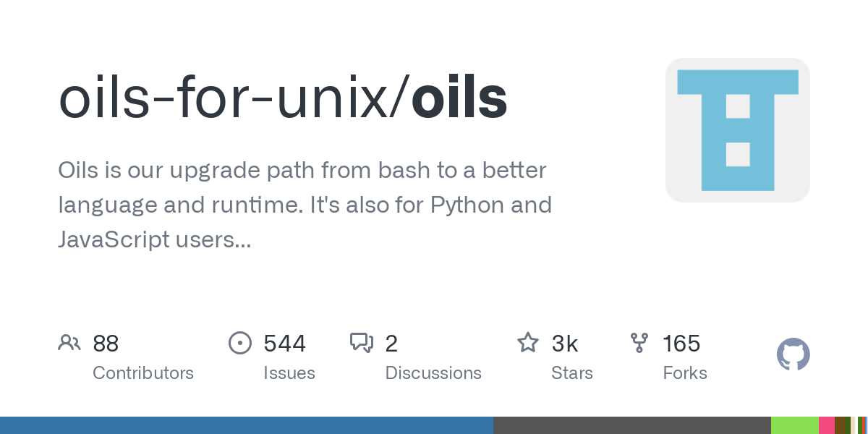Image resolution: width=868 pixels, height=434 pixels.
Task: Click the Stars star icon
Action: 528,343
